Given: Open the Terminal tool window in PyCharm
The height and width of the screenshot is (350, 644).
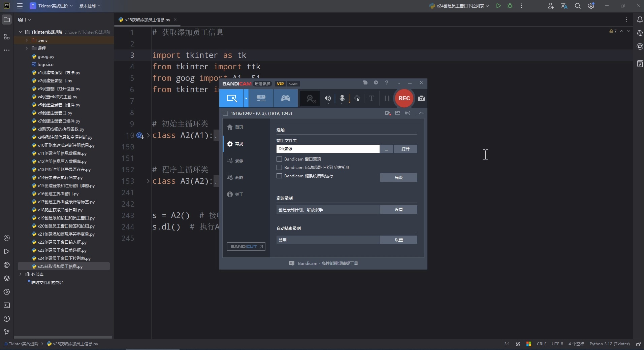Looking at the screenshot, I should (7, 305).
